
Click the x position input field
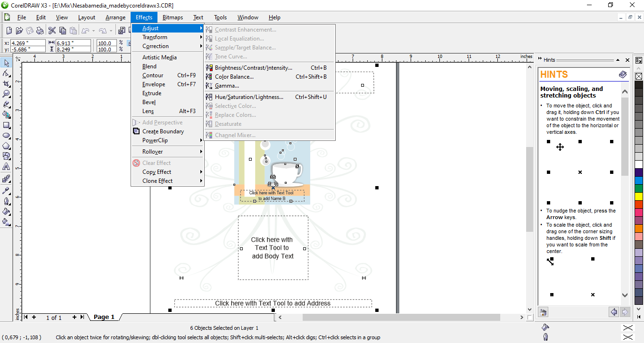pos(27,42)
